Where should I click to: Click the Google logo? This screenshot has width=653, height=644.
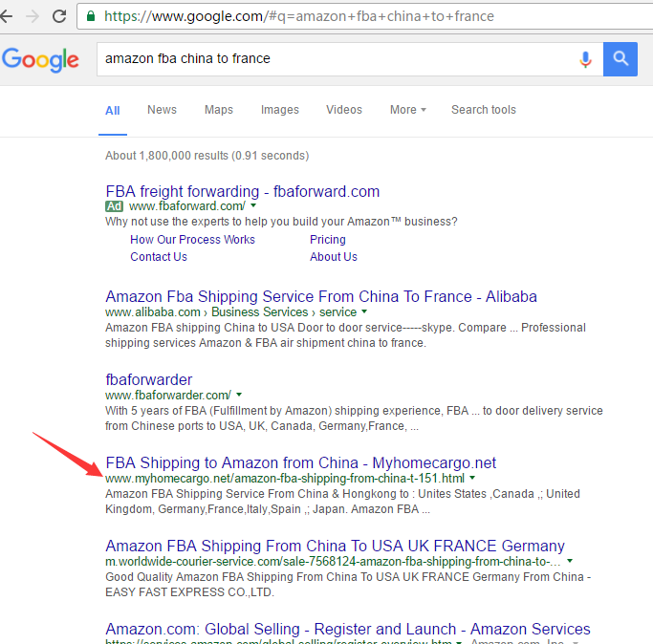pos(40,59)
